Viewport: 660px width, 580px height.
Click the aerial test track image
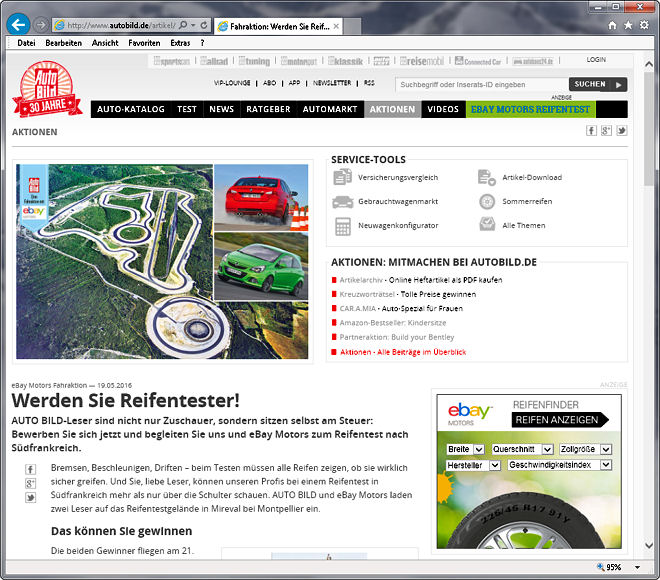tap(115, 261)
